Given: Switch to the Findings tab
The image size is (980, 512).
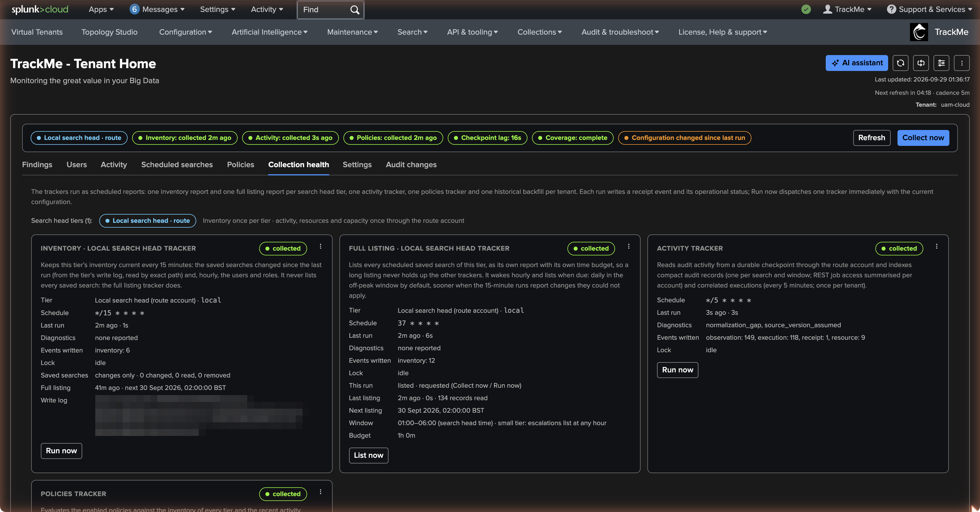Looking at the screenshot, I should click(x=37, y=164).
